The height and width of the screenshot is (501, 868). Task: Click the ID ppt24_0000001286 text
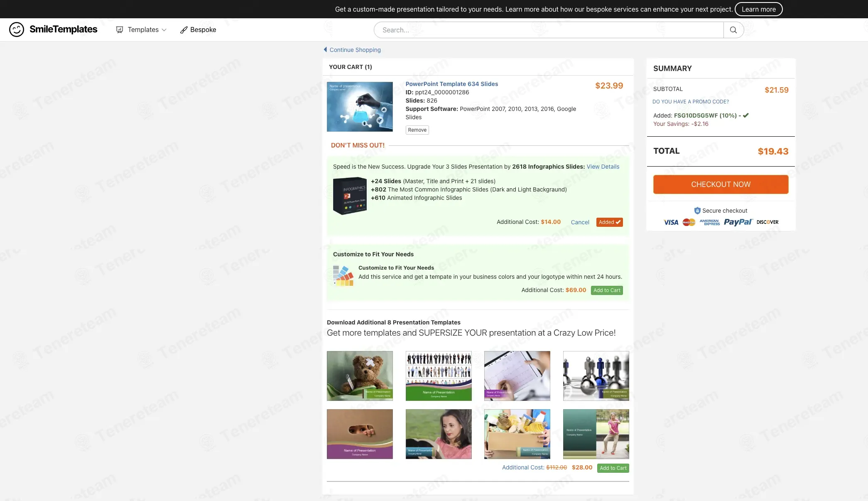(x=437, y=92)
